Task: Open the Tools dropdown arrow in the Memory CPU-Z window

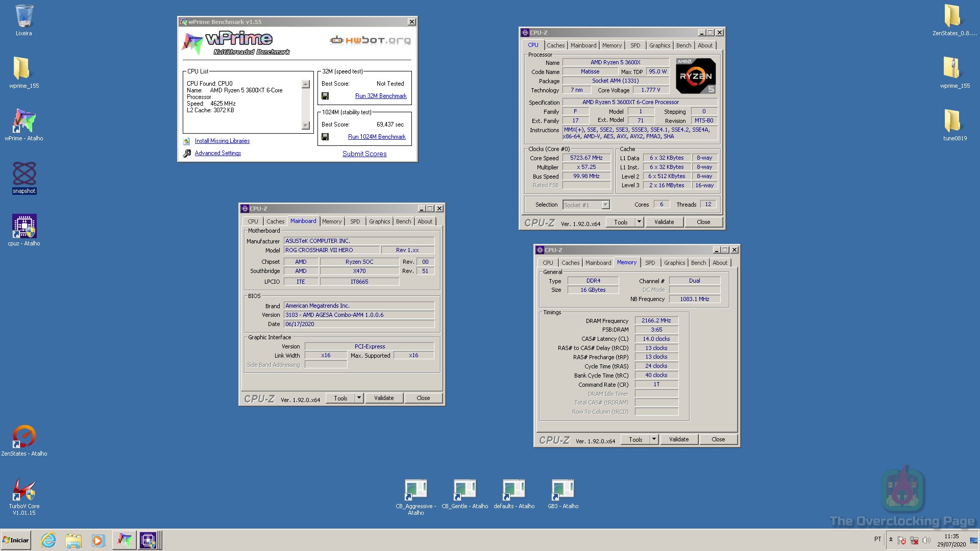Action: click(654, 439)
